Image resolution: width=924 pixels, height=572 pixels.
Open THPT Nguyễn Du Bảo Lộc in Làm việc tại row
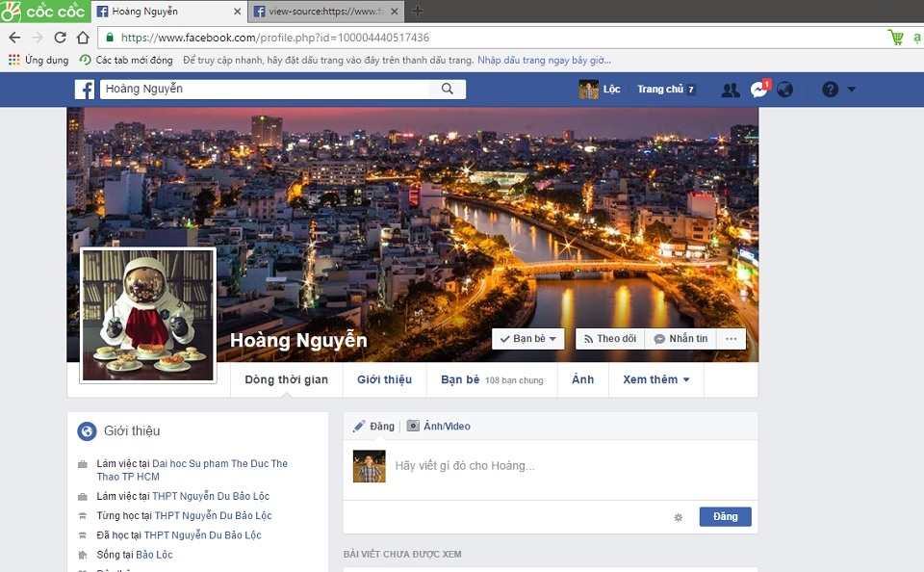(x=211, y=497)
